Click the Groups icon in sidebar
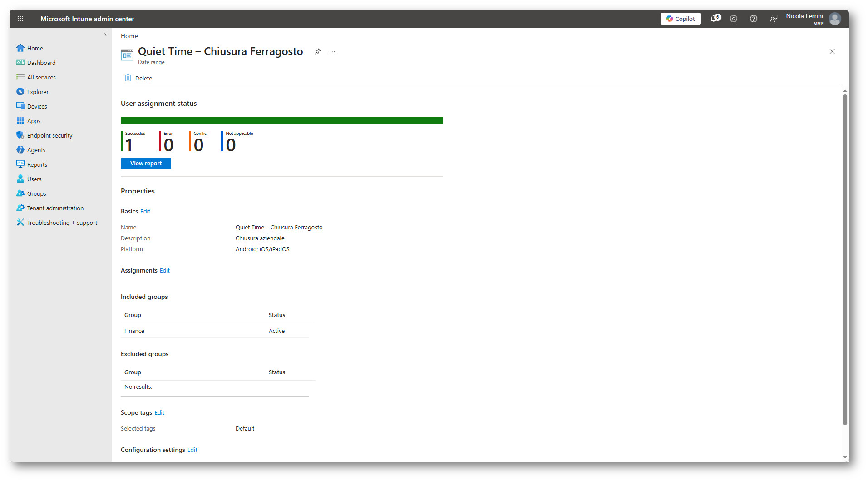 coord(20,193)
